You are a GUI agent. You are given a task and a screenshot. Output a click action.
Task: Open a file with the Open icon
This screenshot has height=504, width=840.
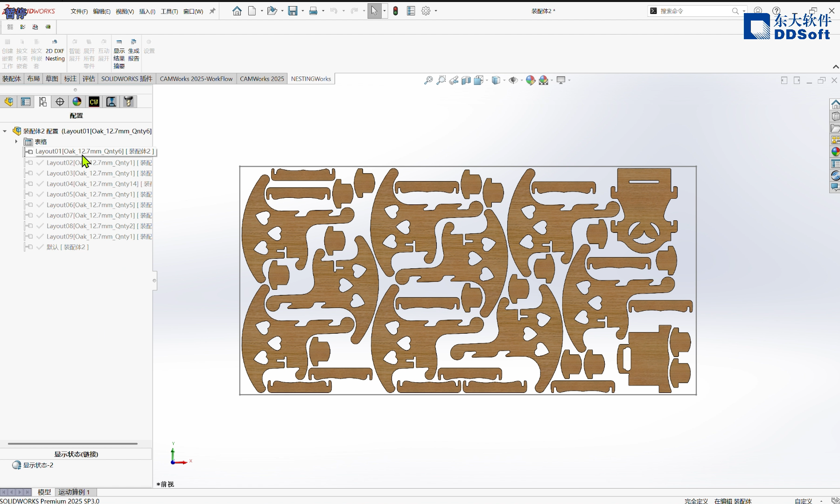tap(272, 11)
